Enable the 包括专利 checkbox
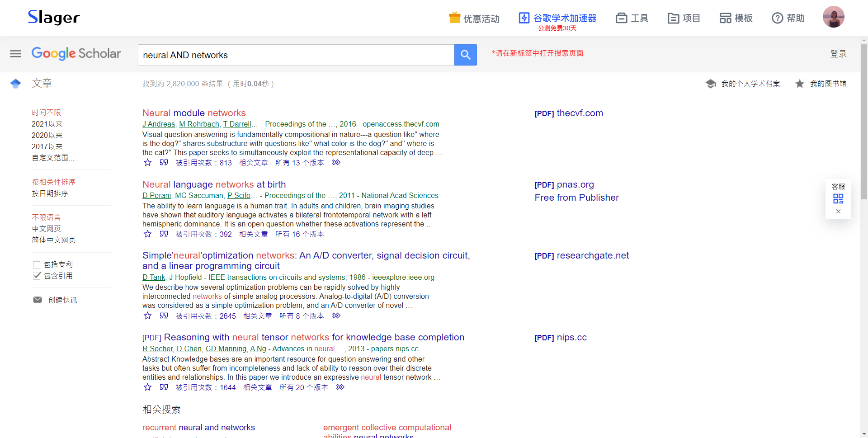The image size is (868, 438). 37,264
